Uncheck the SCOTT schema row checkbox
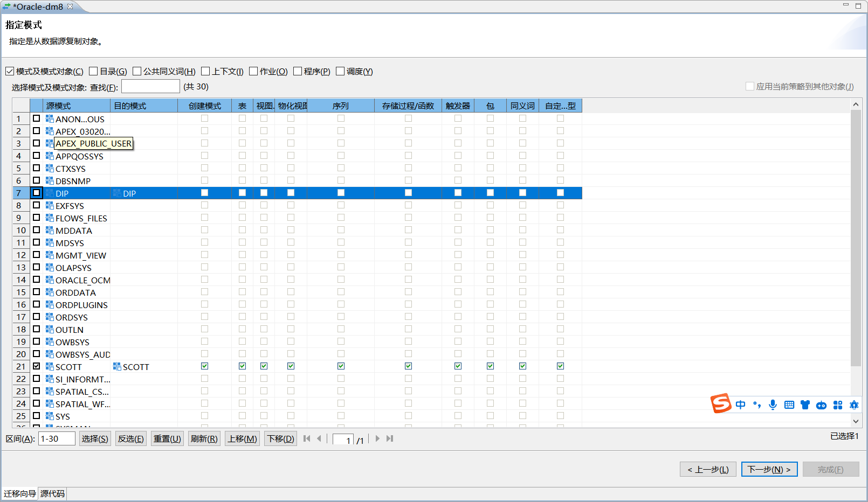The height and width of the screenshot is (502, 868). pos(37,366)
